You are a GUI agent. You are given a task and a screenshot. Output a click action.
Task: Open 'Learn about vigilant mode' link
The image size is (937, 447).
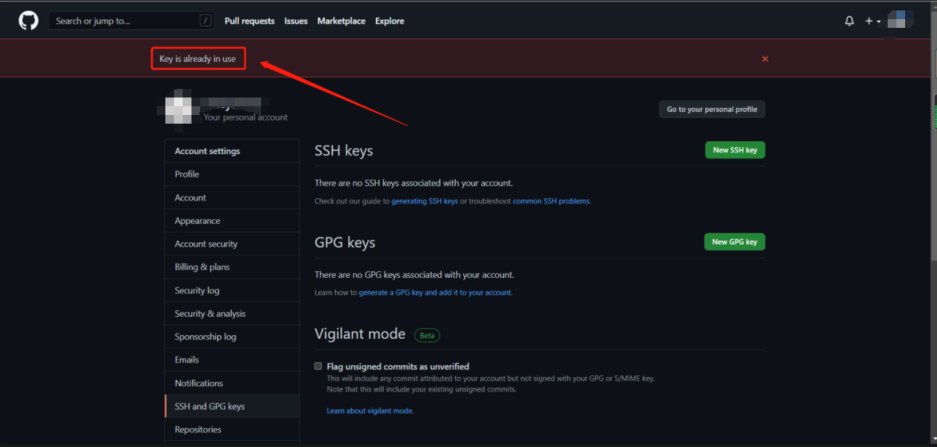[370, 411]
